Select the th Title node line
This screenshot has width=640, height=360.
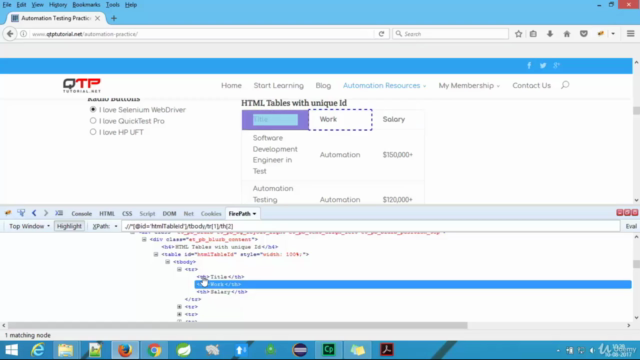click(x=220, y=277)
